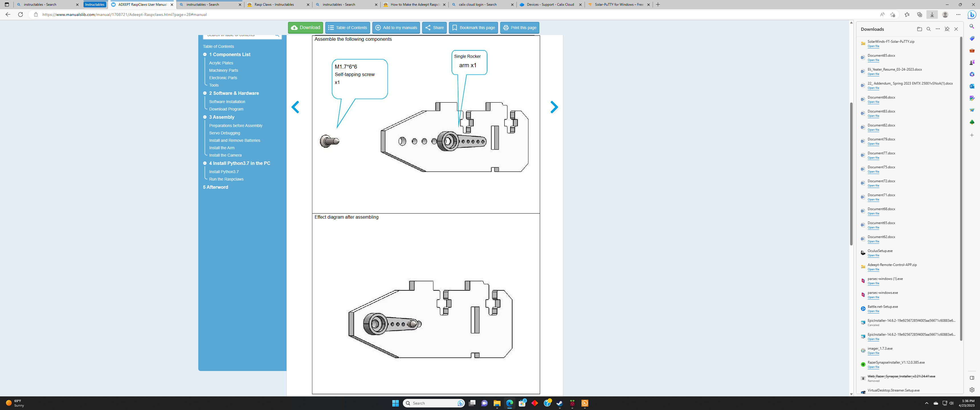Collapse the 1 Components List section
This screenshot has width=980, height=410.
point(205,54)
